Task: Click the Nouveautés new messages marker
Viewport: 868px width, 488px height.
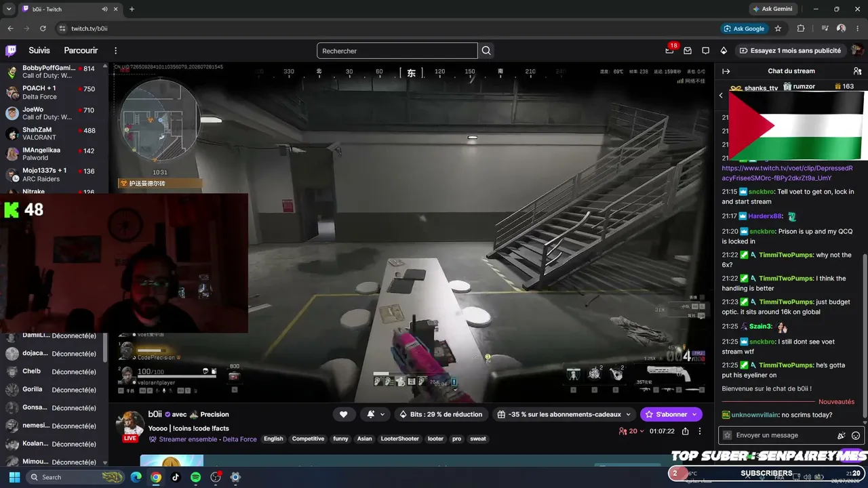Action: pyautogui.click(x=837, y=402)
